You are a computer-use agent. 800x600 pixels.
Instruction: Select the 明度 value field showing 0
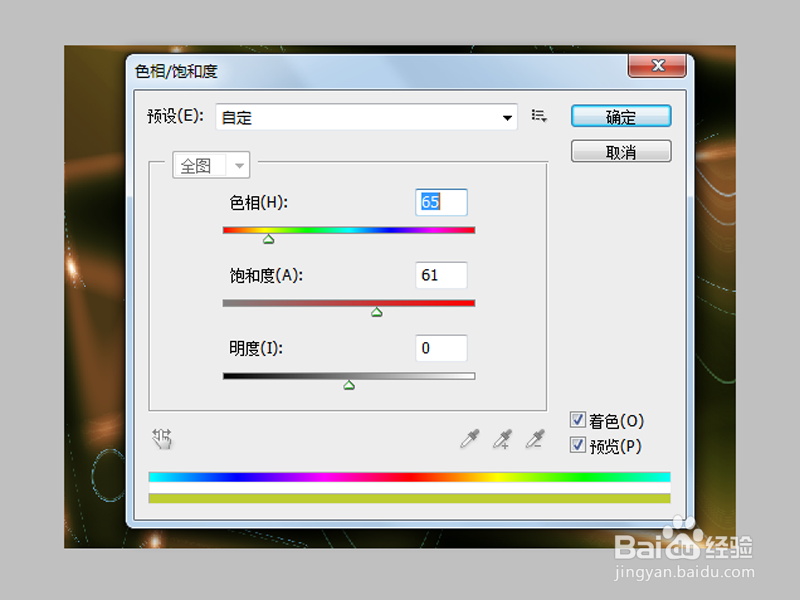tap(441, 348)
